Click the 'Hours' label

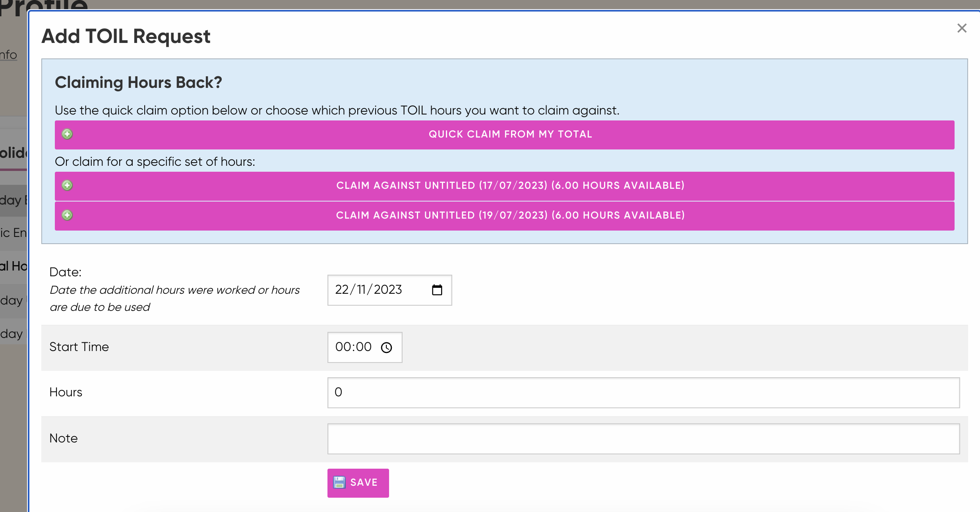click(x=66, y=392)
